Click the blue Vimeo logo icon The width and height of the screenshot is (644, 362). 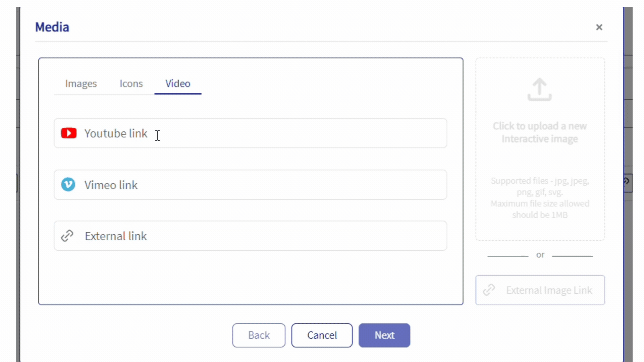(x=68, y=185)
